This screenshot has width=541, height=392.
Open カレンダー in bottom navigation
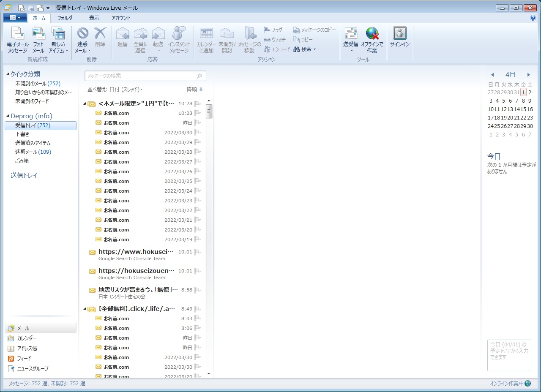[41, 338]
